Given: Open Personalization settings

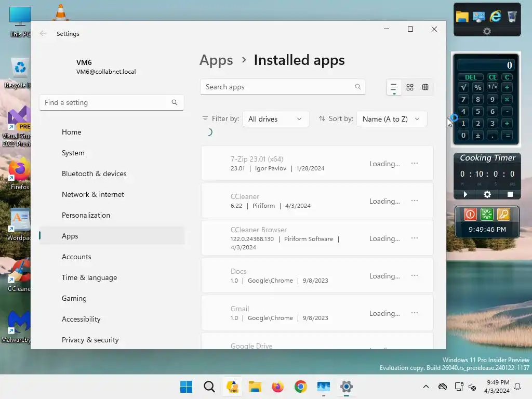Looking at the screenshot, I should coord(112,215).
